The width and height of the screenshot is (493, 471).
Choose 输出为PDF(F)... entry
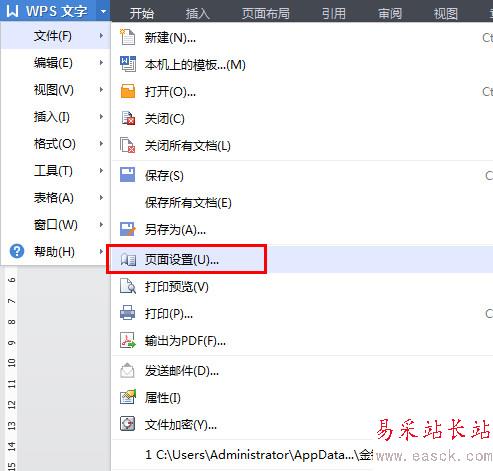pos(302,340)
